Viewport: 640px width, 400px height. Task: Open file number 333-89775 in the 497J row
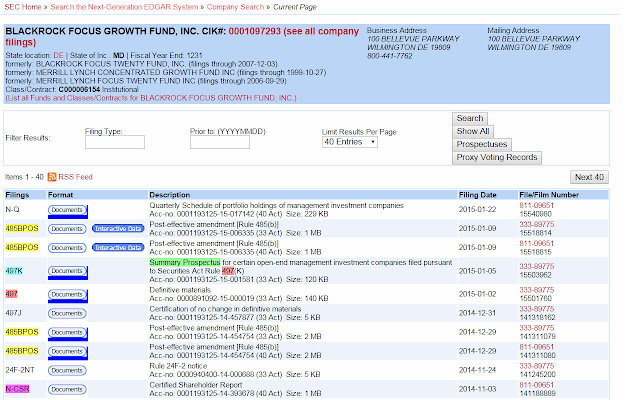point(536,309)
